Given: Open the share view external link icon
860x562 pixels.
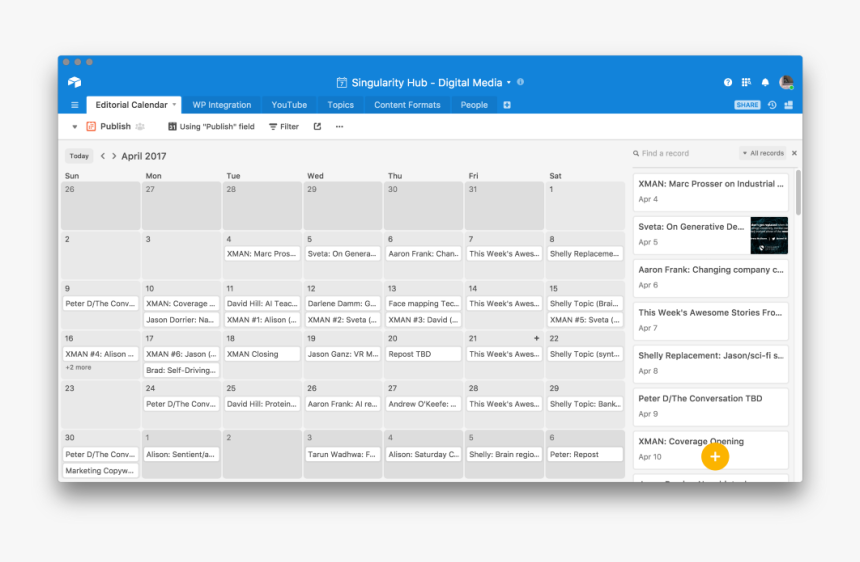Looking at the screenshot, I should tap(317, 127).
